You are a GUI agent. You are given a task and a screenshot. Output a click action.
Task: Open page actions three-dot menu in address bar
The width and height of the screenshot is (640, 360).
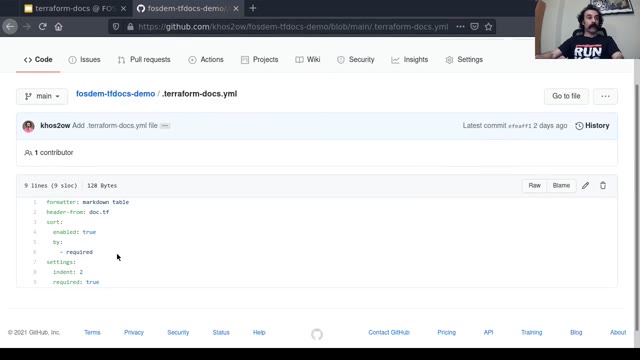[460, 27]
